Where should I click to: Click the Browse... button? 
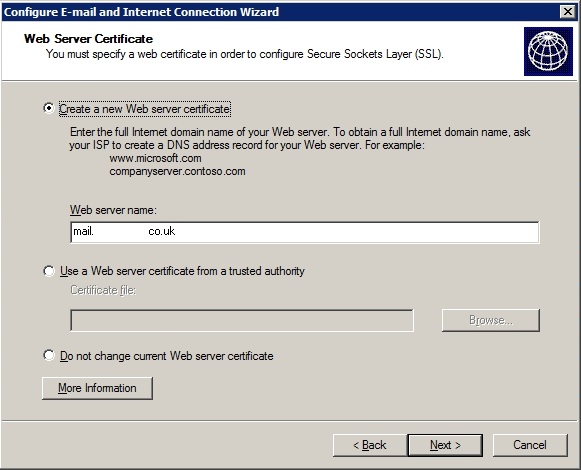coord(491,320)
